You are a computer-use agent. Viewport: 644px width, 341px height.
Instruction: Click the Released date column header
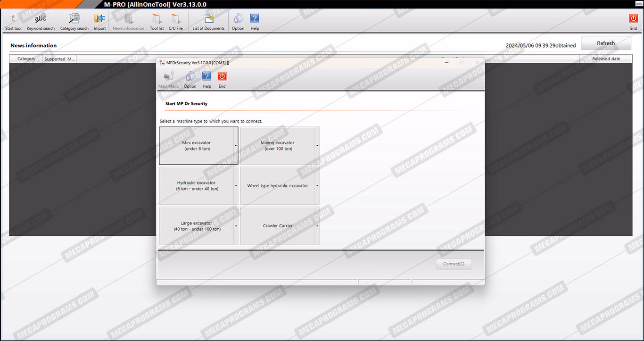click(x=606, y=59)
